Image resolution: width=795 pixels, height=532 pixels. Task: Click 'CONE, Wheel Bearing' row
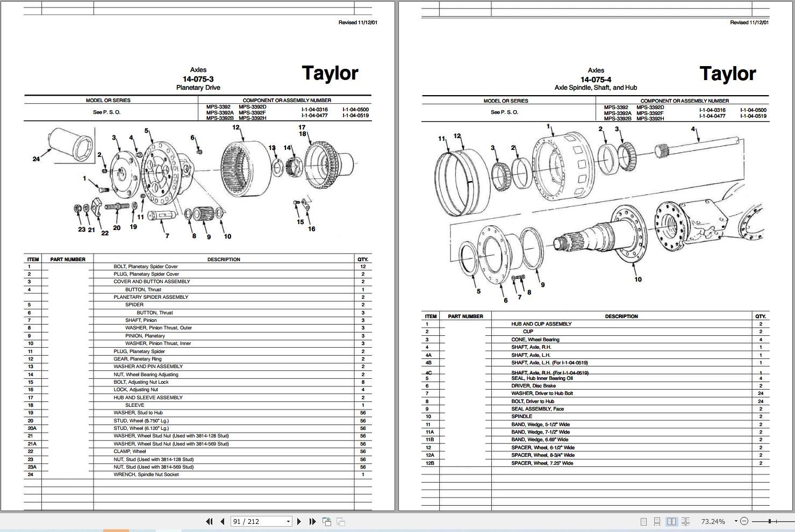coord(595,340)
